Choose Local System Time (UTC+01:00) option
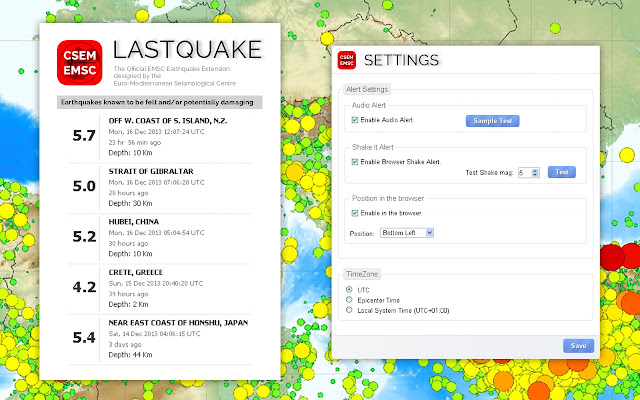Image resolution: width=640 pixels, height=400 pixels. (x=349, y=310)
